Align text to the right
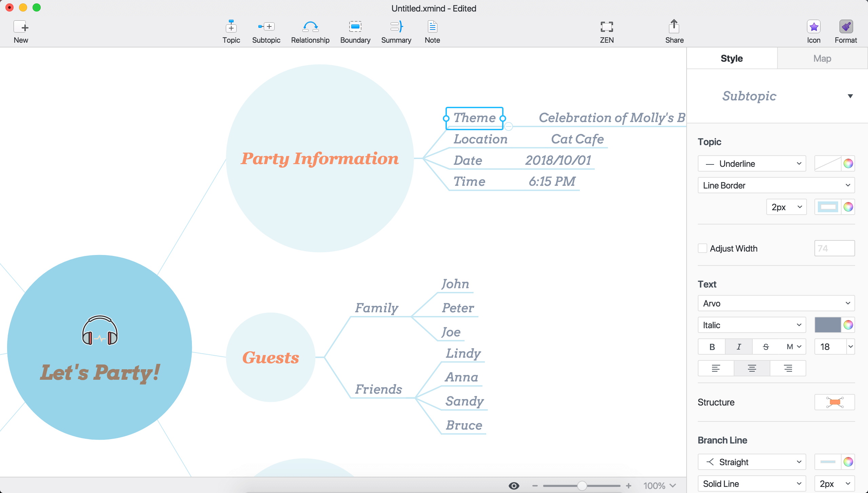This screenshot has width=868, height=493. click(788, 368)
